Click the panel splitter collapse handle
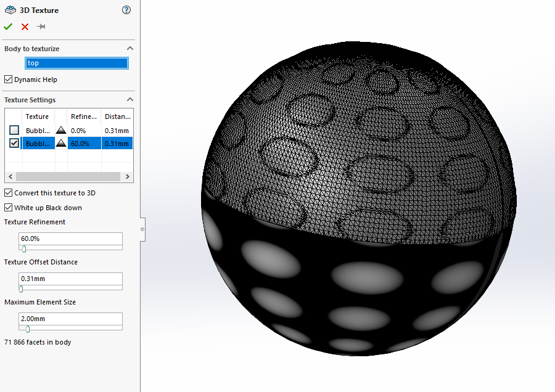The width and height of the screenshot is (555, 392). 142,229
